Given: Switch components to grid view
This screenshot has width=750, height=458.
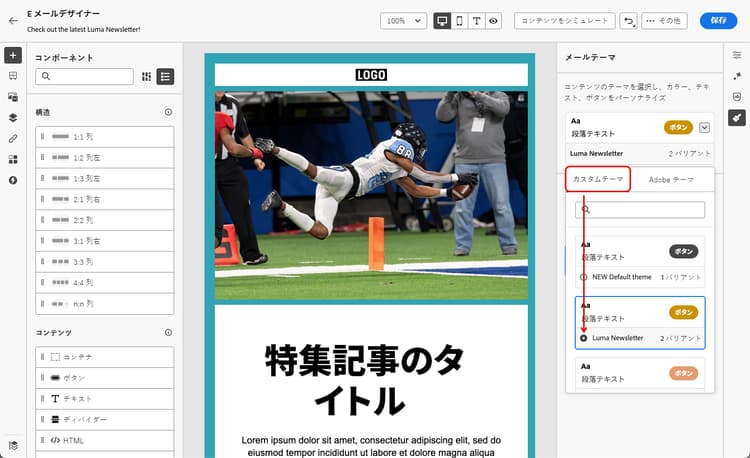Looking at the screenshot, I should pyautogui.click(x=146, y=76).
